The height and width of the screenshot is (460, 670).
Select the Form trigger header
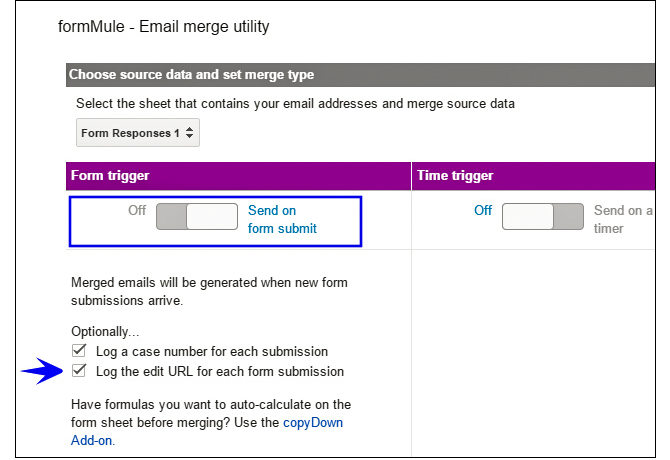tap(110, 175)
